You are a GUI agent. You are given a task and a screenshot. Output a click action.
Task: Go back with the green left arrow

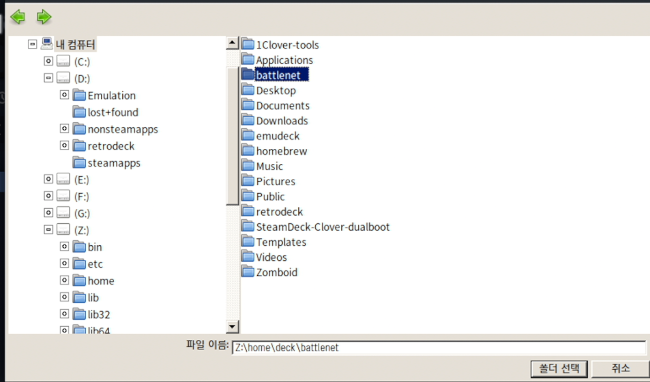[x=18, y=17]
